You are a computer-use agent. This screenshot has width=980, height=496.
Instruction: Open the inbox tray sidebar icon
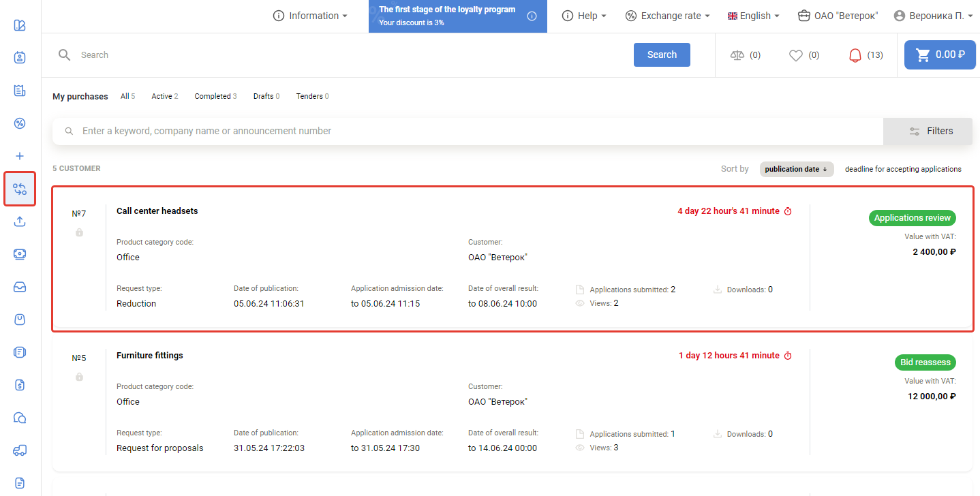tap(20, 287)
